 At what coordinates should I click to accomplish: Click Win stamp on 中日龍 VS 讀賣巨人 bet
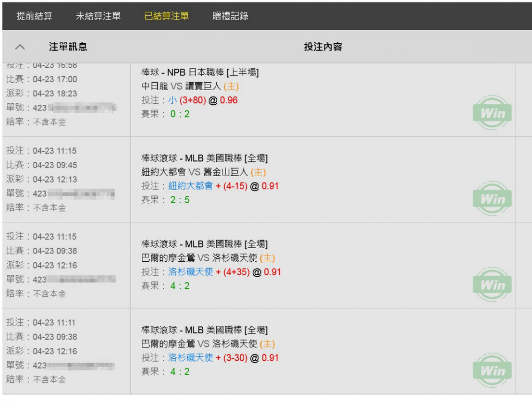[x=492, y=113]
